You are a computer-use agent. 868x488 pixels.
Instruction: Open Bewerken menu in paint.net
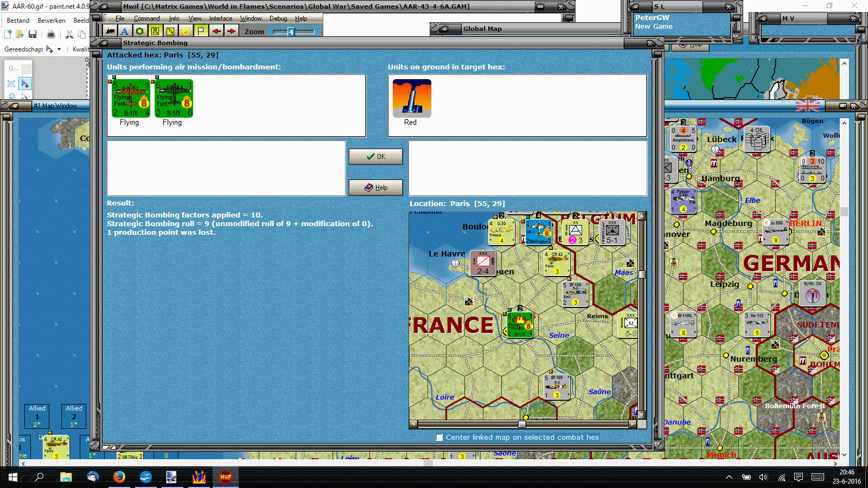coord(52,21)
